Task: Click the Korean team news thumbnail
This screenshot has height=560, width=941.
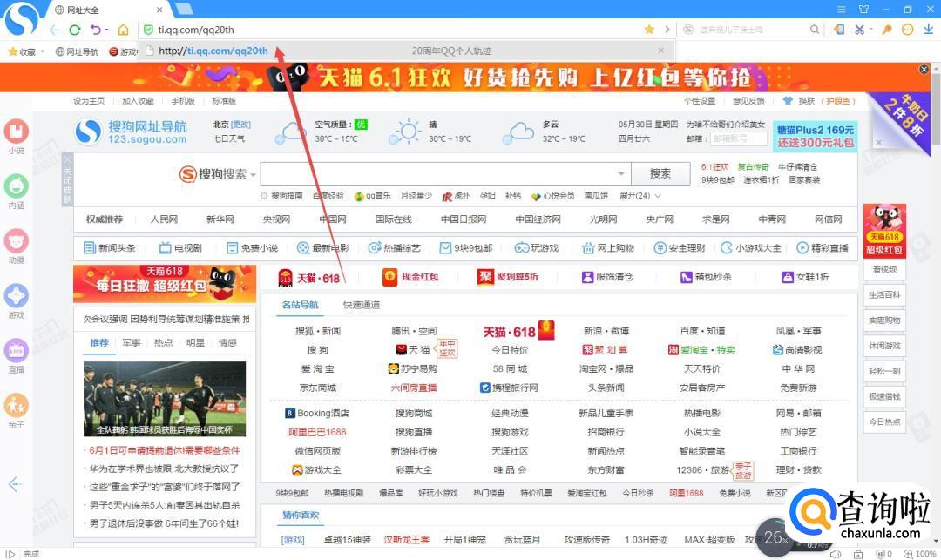Action: (x=165, y=399)
